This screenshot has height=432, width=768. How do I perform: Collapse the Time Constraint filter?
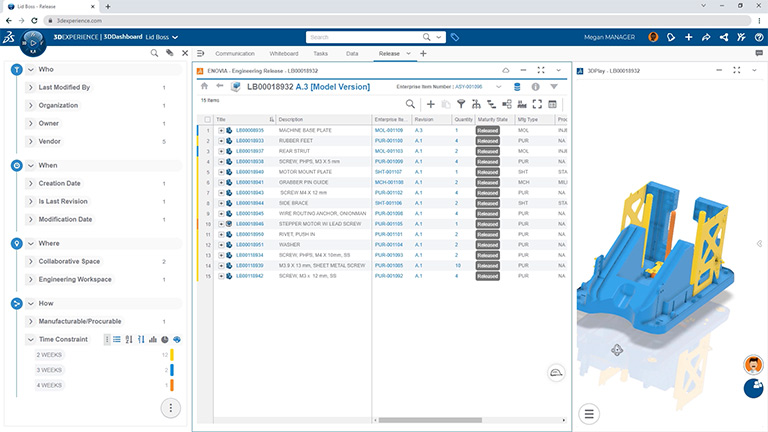(31, 339)
